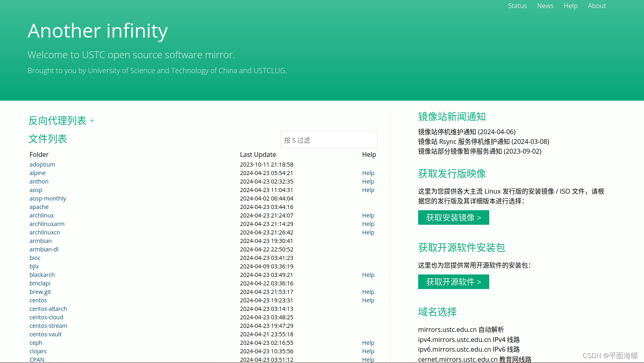
Task: Select ipv4.mirrors.ustc.edu.cn IPv4 线路
Action: click(469, 340)
